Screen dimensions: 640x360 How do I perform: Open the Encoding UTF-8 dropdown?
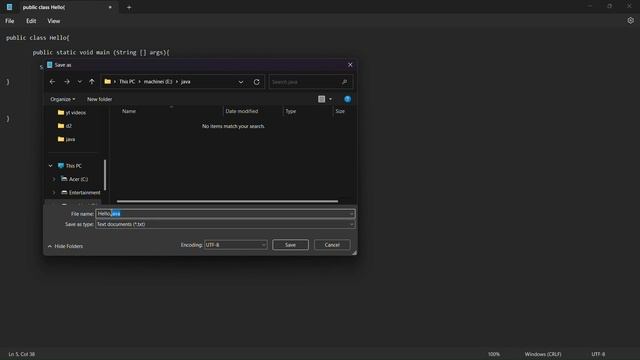pyautogui.click(x=236, y=245)
